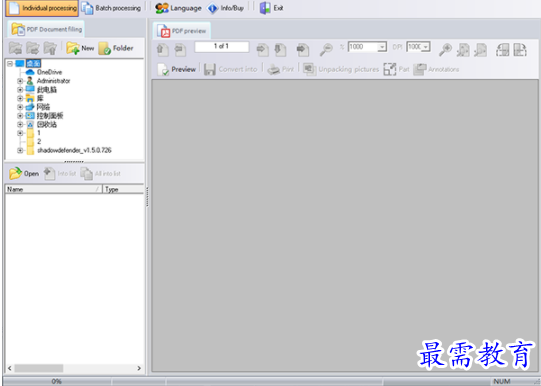
Task: Open Info/Buy dialog
Action: point(225,8)
